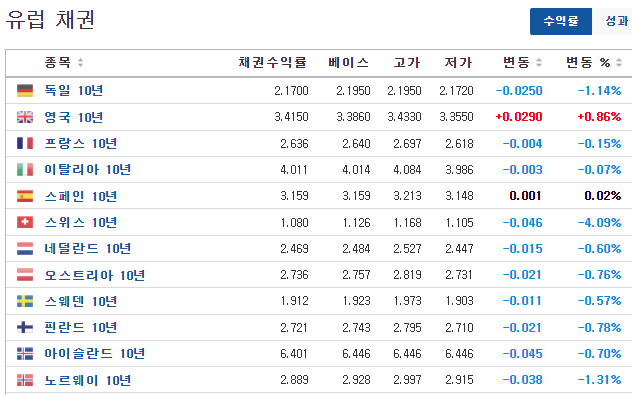Click Iceland yield value 6.401
632x395 pixels.
[x=294, y=354]
